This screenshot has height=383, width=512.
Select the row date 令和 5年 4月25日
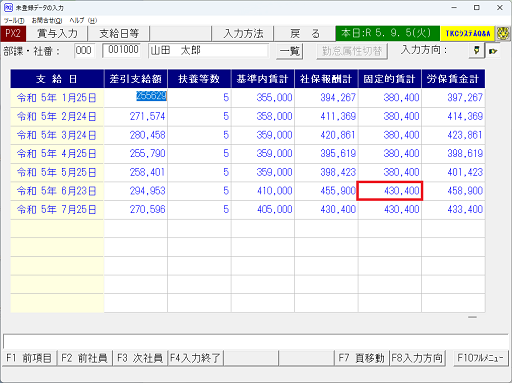pos(57,154)
